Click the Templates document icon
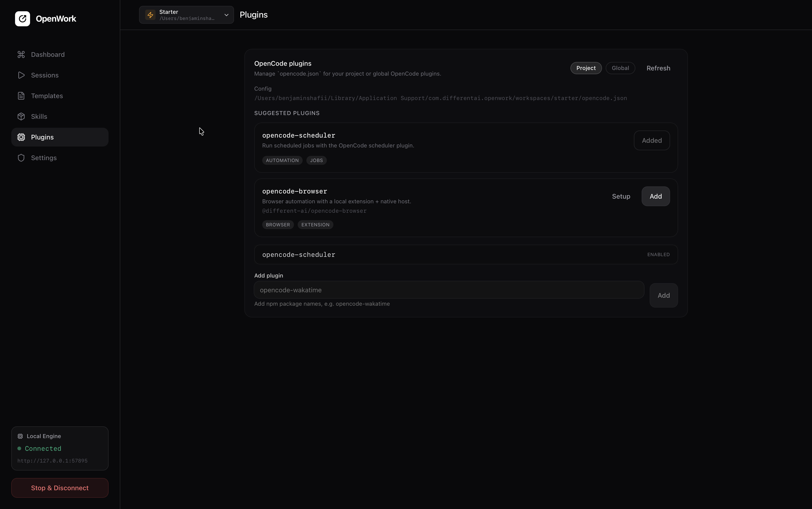Screen dimensions: 812x509 click(x=21, y=96)
